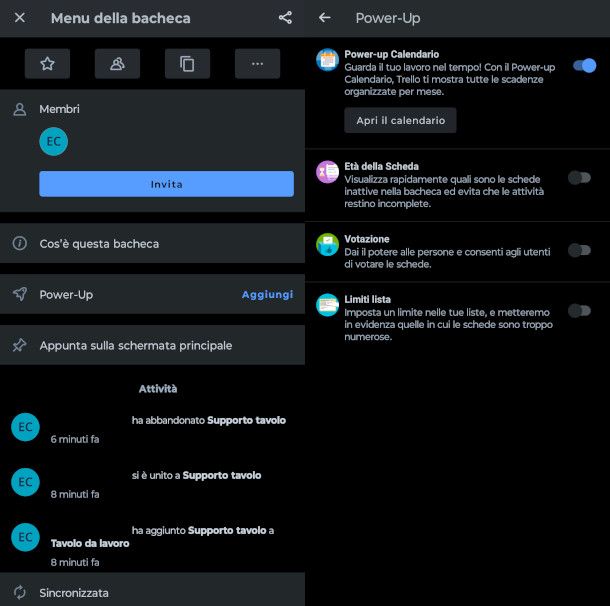Open Supporto tavolo in the 'si è unito a' activity
Viewport: 610px width, 606px height.
[x=222, y=475]
